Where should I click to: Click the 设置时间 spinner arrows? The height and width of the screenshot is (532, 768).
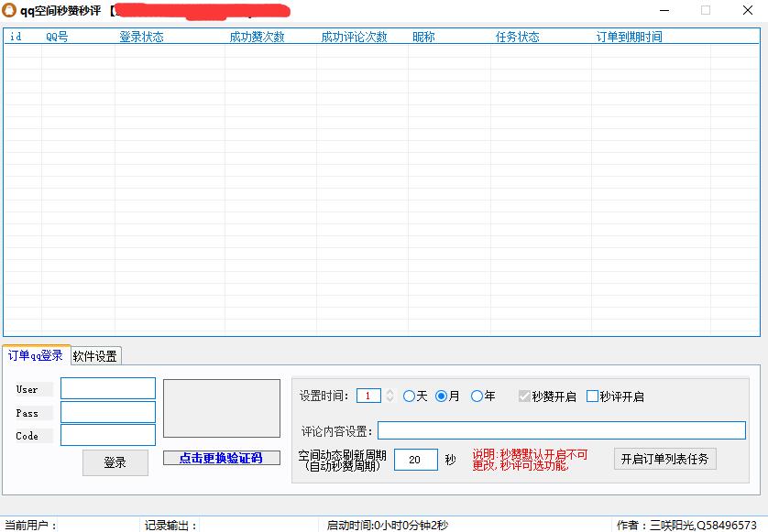coord(389,396)
